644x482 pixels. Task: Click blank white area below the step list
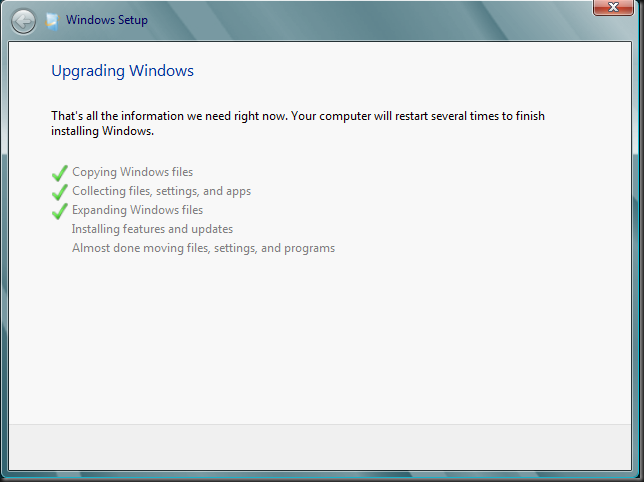320,341
